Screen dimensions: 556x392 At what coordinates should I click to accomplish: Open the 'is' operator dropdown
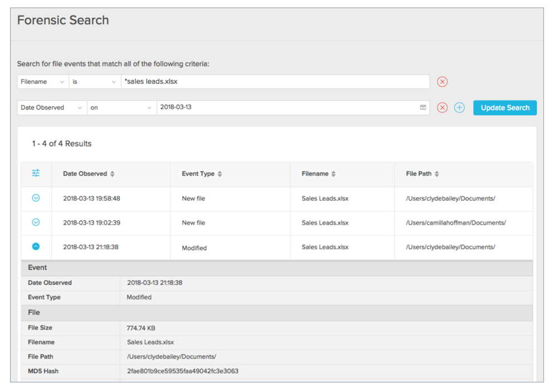tap(95, 82)
